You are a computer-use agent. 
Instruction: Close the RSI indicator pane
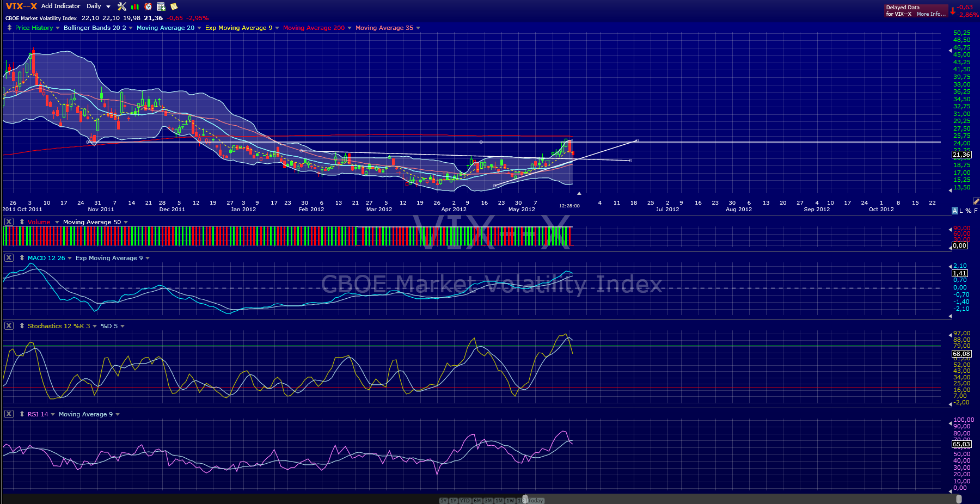9,414
